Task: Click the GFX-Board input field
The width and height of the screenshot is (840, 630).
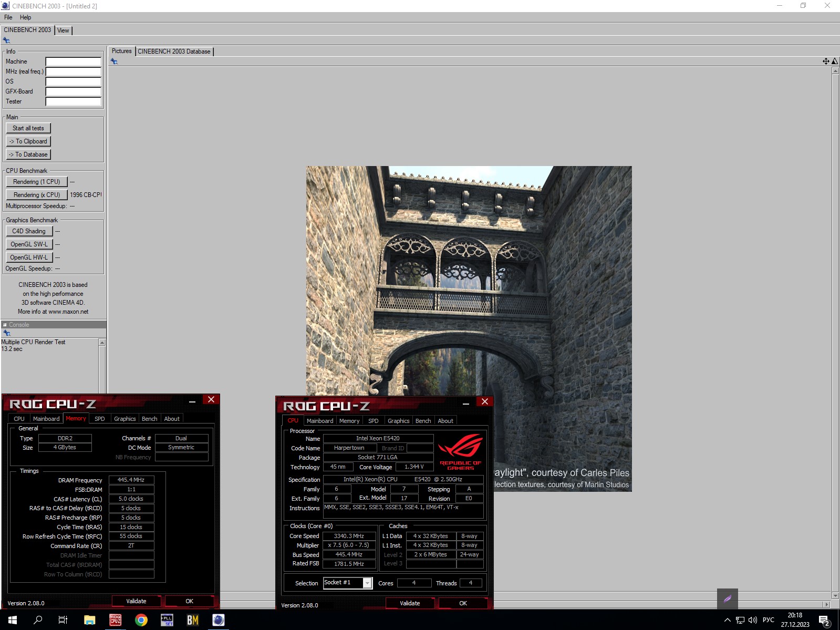Action: pyautogui.click(x=73, y=91)
